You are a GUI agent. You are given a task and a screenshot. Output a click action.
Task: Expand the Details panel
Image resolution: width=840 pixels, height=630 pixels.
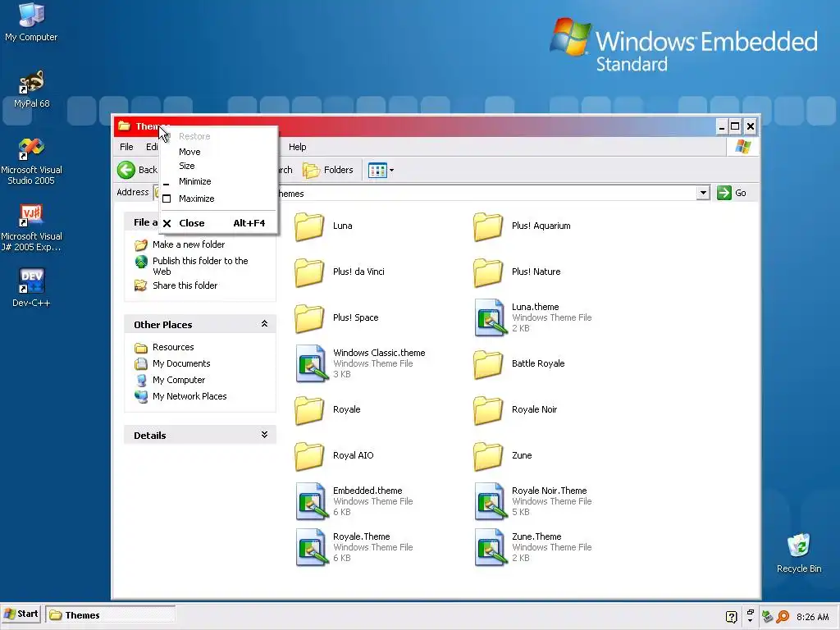tap(264, 435)
